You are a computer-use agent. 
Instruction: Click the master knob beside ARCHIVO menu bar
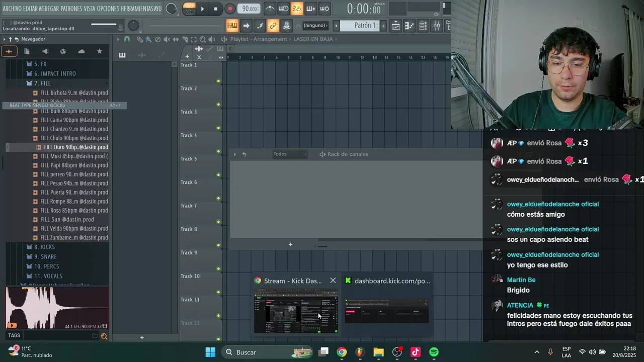[x=171, y=9]
